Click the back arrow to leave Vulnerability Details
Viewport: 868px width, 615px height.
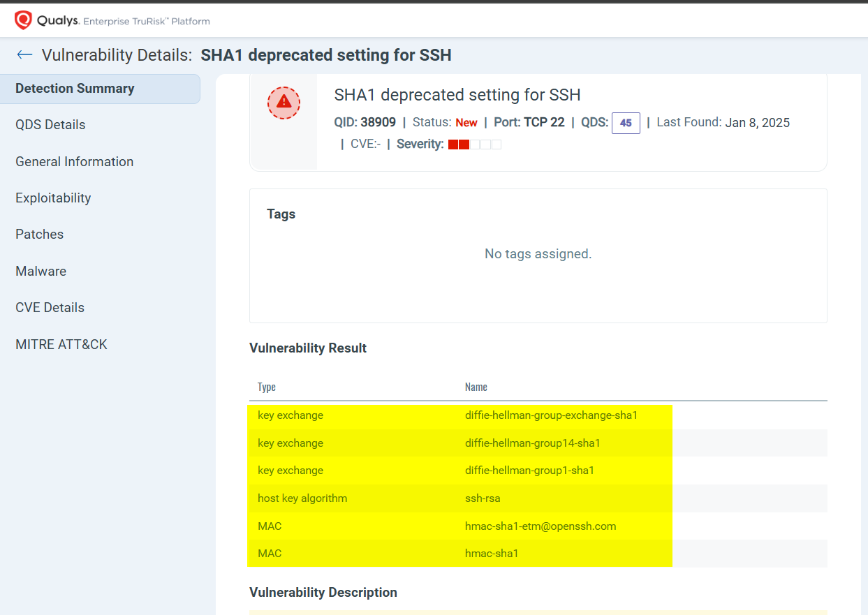click(24, 54)
